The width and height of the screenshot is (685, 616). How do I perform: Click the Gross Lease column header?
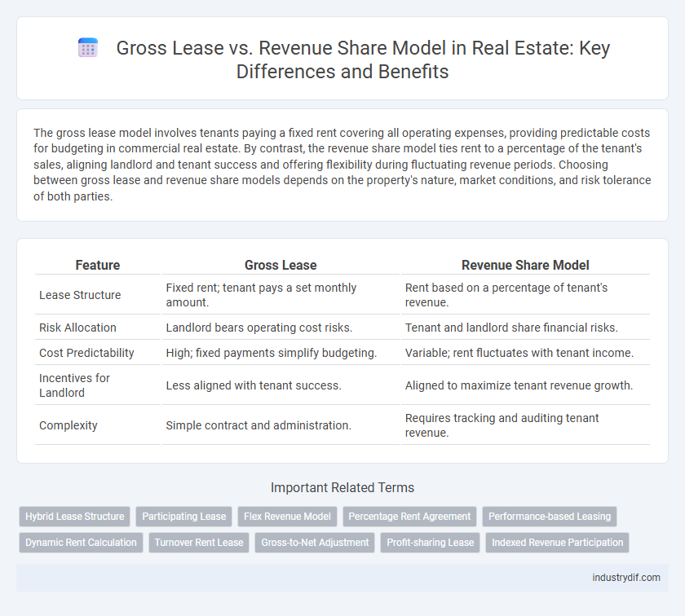(281, 265)
